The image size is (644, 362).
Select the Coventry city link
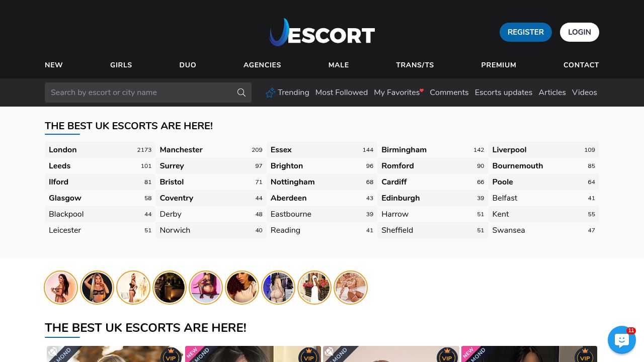coord(211,198)
